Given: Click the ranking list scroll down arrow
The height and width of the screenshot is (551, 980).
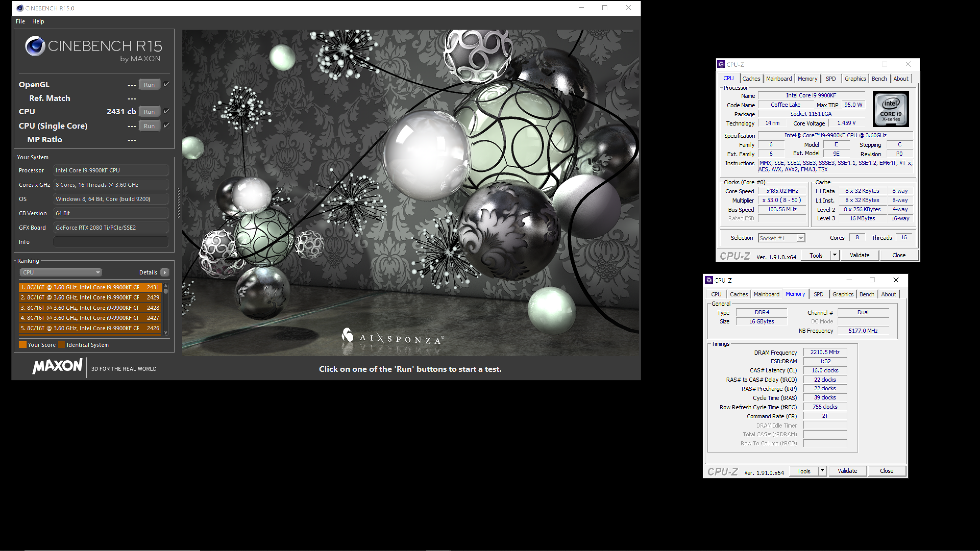Looking at the screenshot, I should point(166,333).
